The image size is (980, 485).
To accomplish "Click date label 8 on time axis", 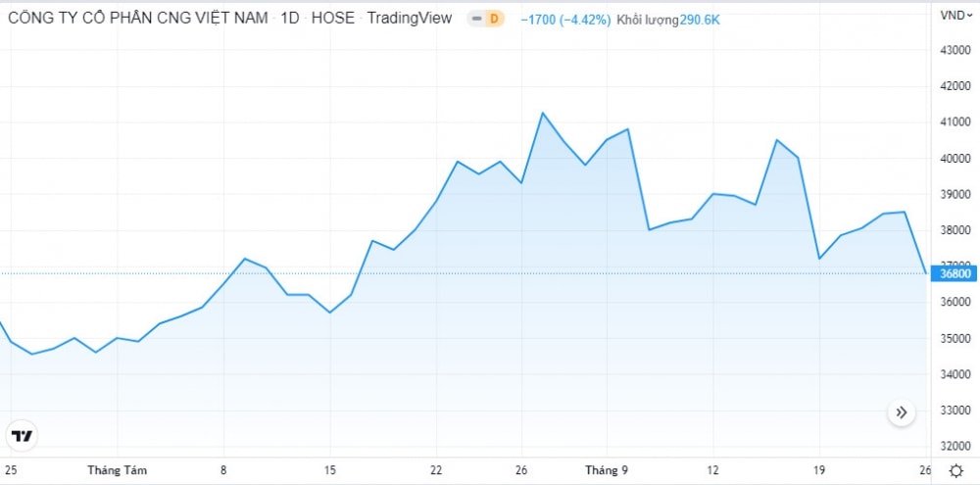I will pyautogui.click(x=223, y=470).
